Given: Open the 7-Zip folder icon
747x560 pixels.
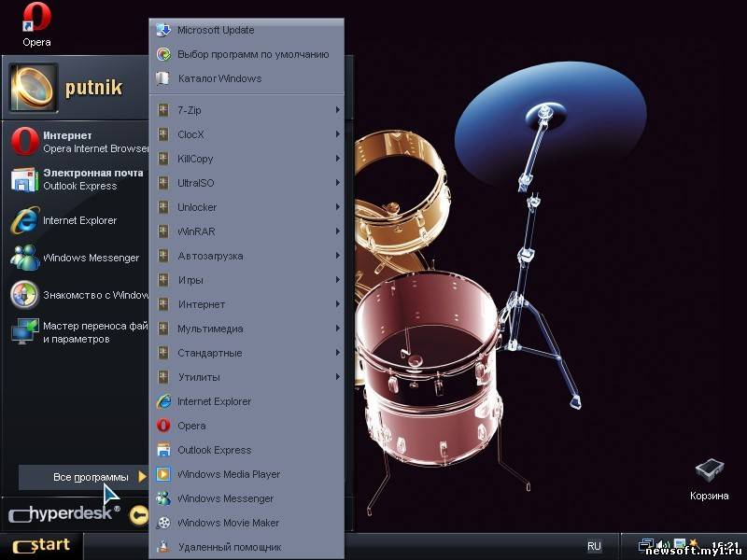Looking at the screenshot, I should 163,110.
